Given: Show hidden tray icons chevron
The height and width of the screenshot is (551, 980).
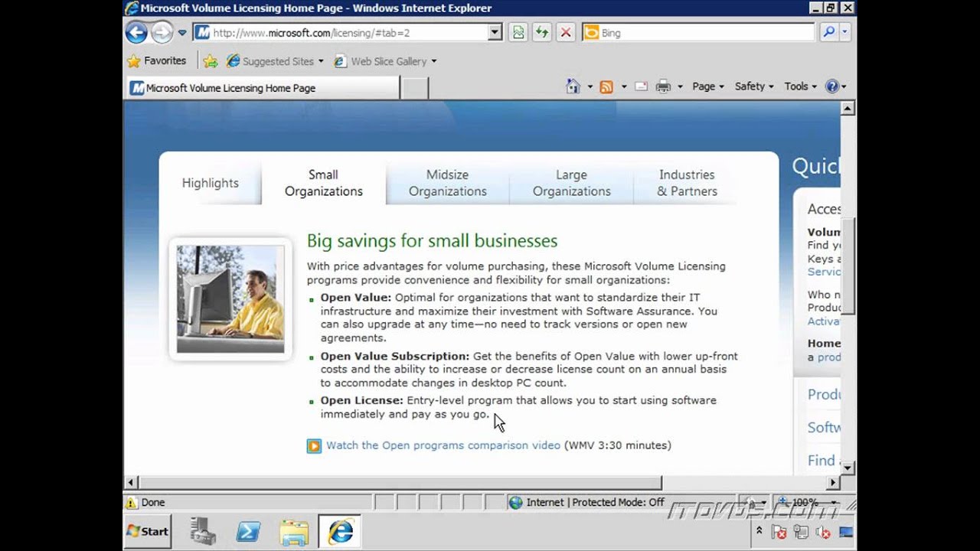Looking at the screenshot, I should click(759, 530).
